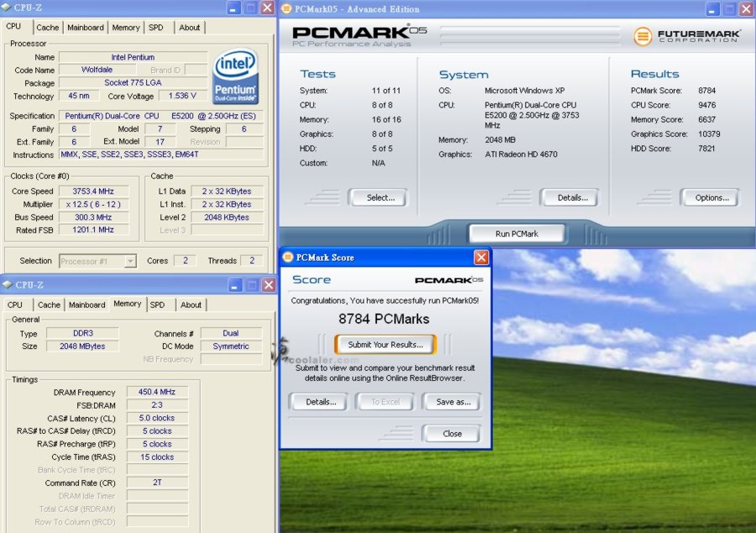Select Memory tab in upper CPU-Z window
Image resolution: width=756 pixels, height=533 pixels.
[x=126, y=28]
